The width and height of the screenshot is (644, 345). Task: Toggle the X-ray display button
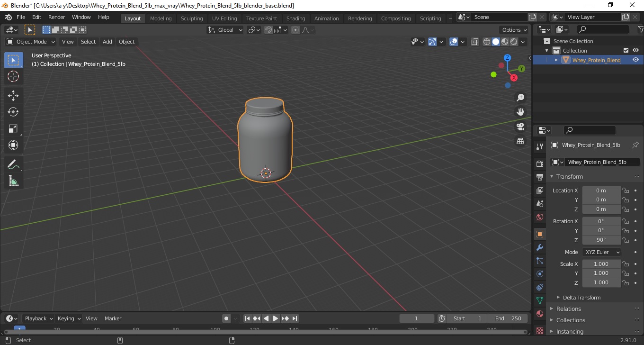(475, 42)
